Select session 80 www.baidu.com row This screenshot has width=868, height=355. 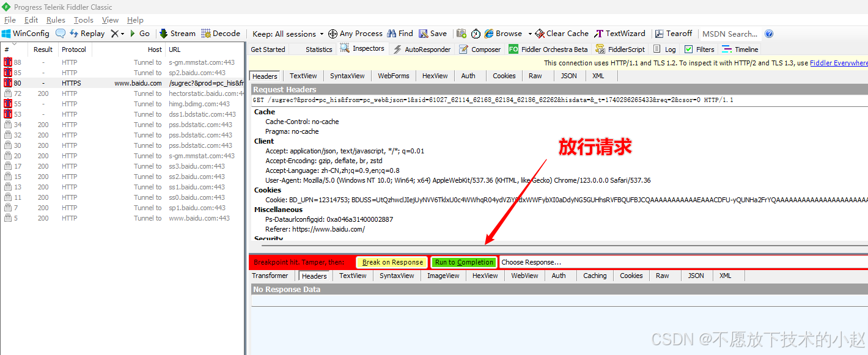coord(122,83)
